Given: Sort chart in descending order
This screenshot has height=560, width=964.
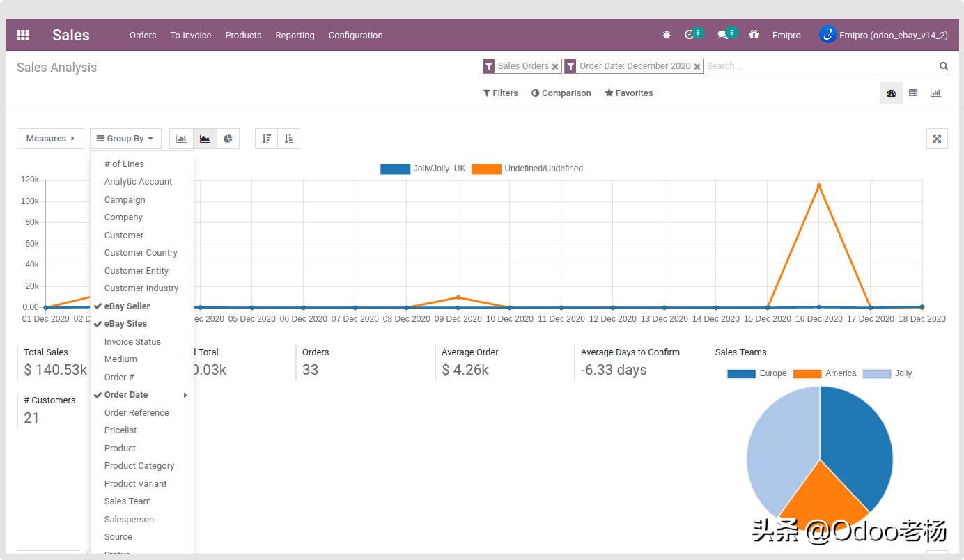Looking at the screenshot, I should point(266,139).
